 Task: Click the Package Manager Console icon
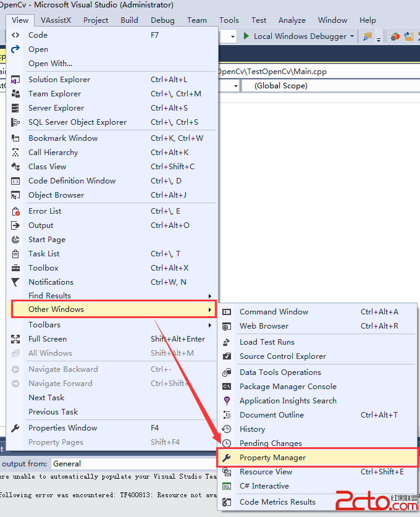tap(227, 387)
